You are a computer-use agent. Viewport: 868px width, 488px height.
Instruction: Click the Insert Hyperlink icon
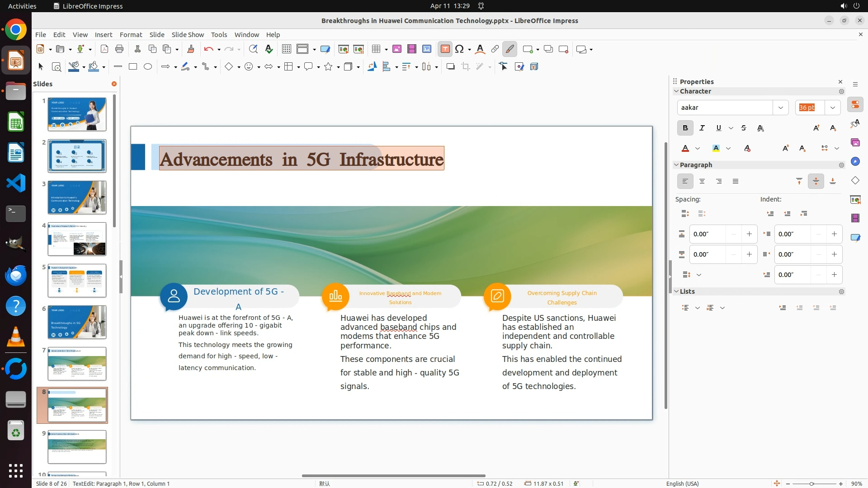495,49
